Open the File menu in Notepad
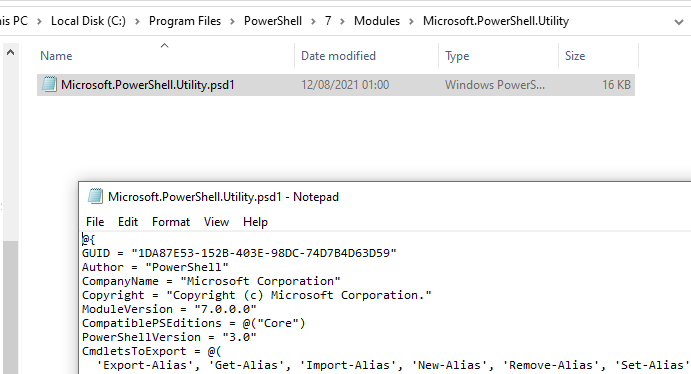Viewport: 691px width, 374px height. click(95, 222)
